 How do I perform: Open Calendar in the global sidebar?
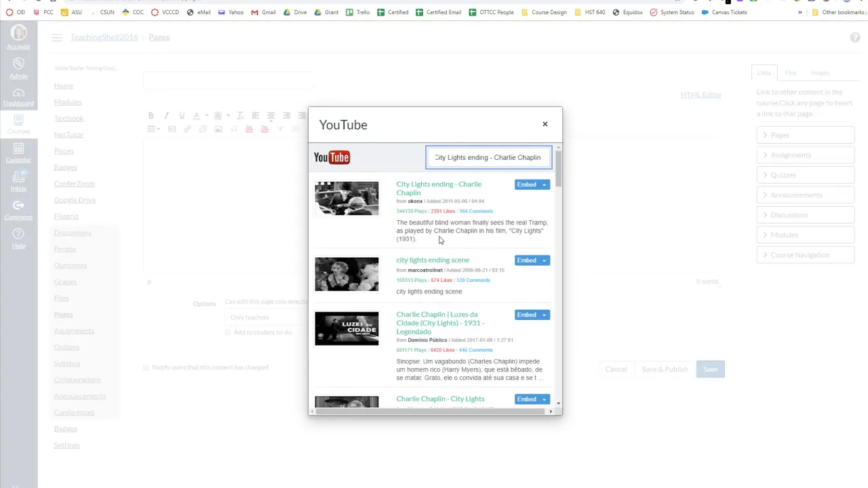(x=18, y=153)
